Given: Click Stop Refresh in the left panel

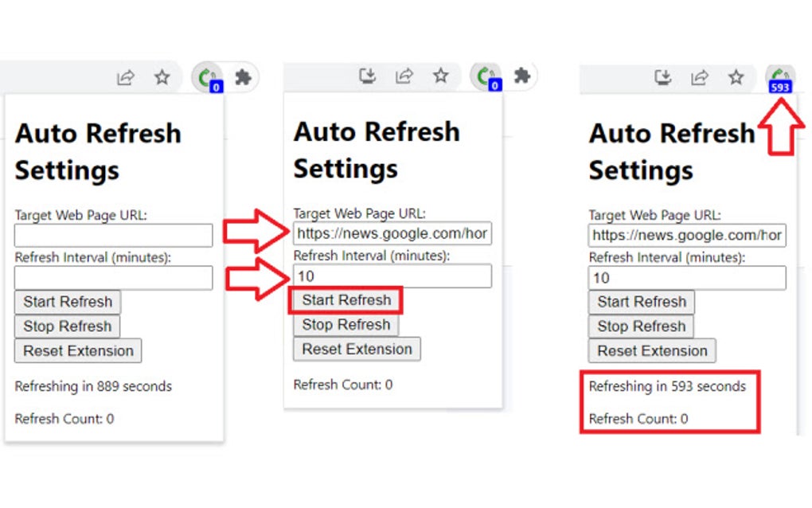Looking at the screenshot, I should click(x=67, y=326).
